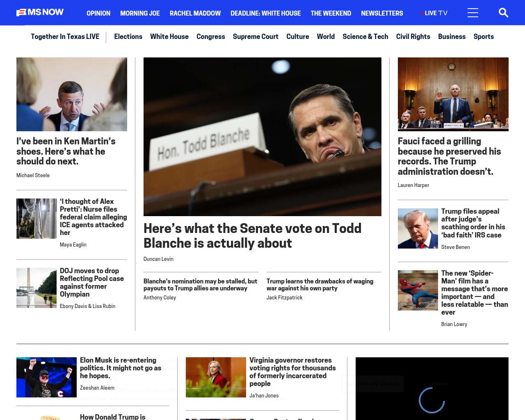Read the new 'Spider-Man' film article

tap(475, 293)
